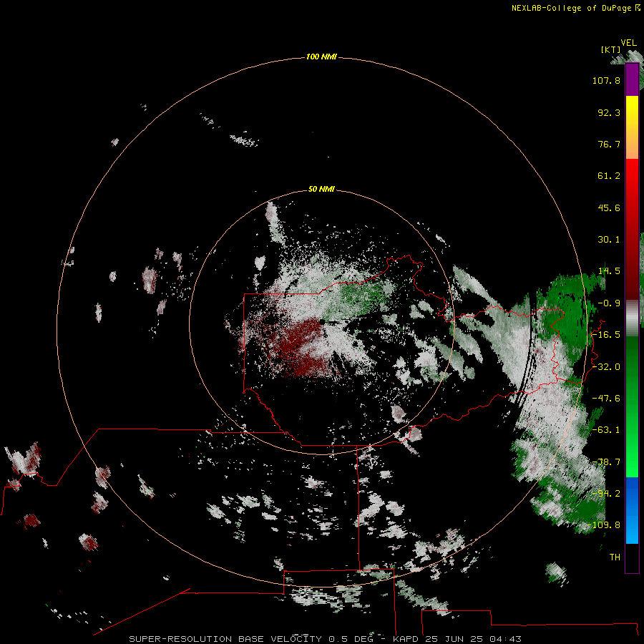Click the 30.1 velocity scale value
The image size is (644, 644).
[609, 240]
